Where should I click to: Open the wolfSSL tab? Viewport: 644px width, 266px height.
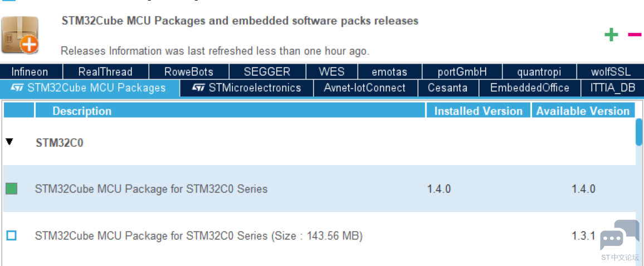pyautogui.click(x=611, y=71)
